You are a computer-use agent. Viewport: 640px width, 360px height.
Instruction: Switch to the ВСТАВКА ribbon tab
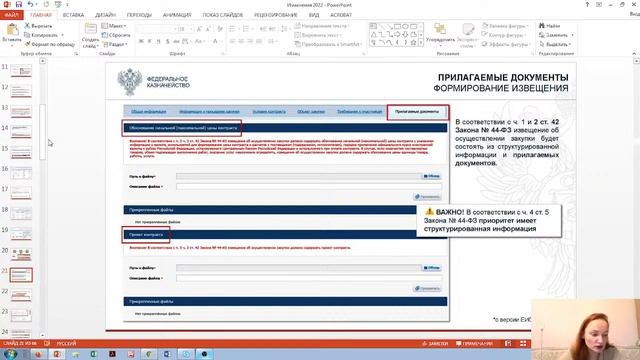pos(73,15)
